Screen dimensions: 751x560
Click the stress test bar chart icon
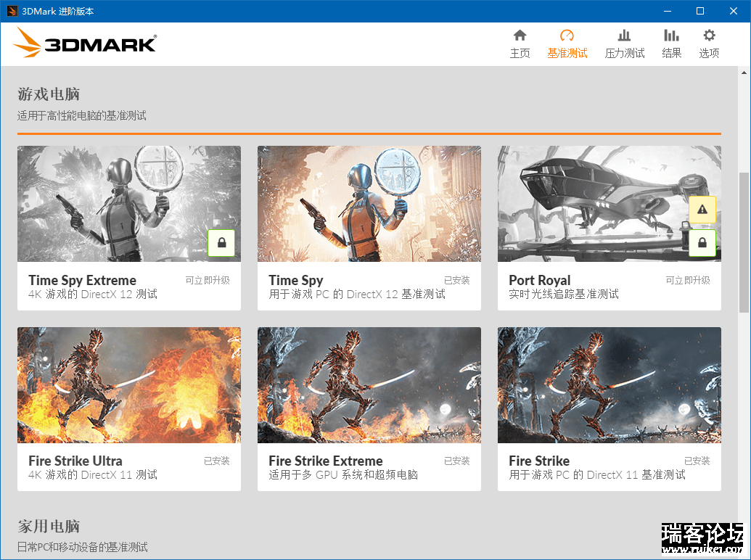coord(624,36)
